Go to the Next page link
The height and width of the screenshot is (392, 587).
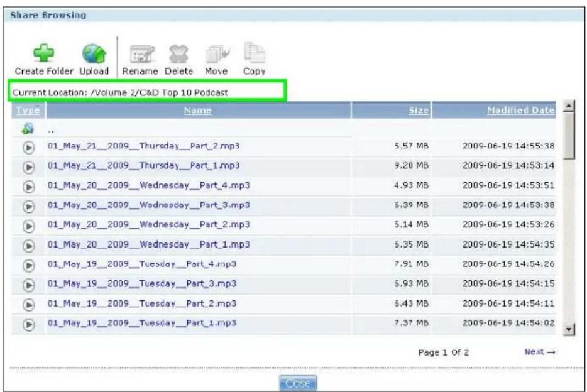click(x=539, y=352)
